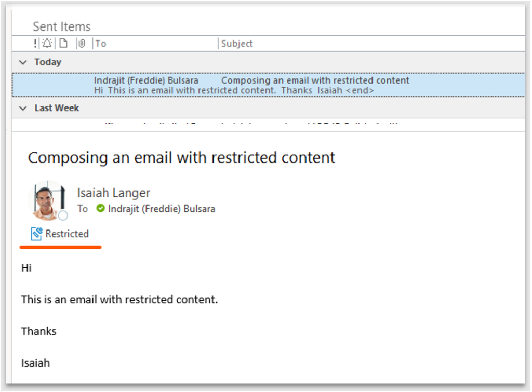The image size is (532, 392).
Task: Collapse the Last Week group chevron
Action: point(23,109)
